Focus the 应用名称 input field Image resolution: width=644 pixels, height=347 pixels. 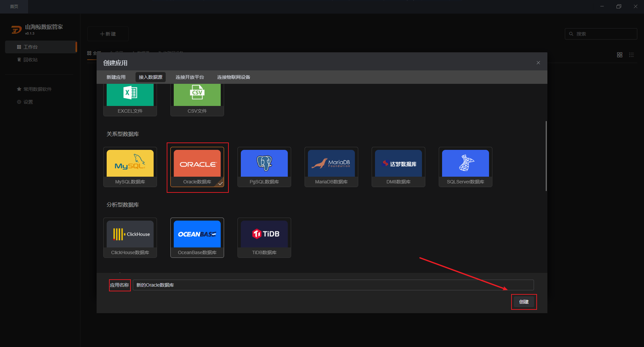[x=333, y=285]
